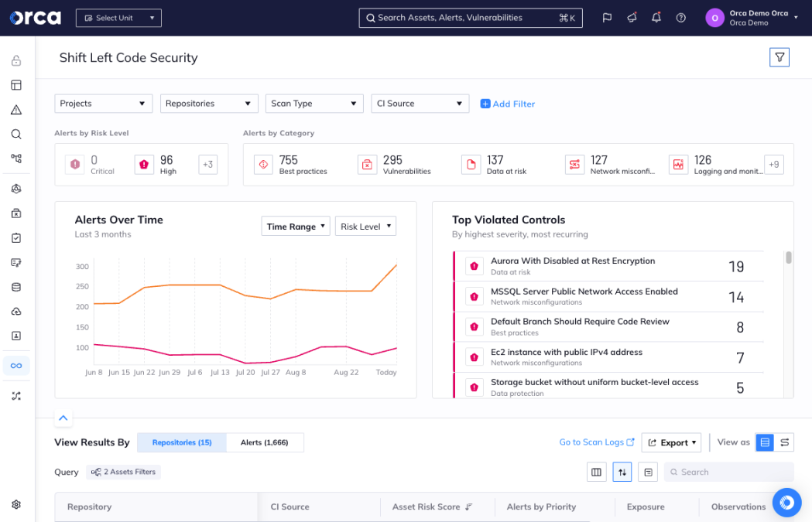Open the Alerts triangle icon in sidebar

tap(15, 109)
